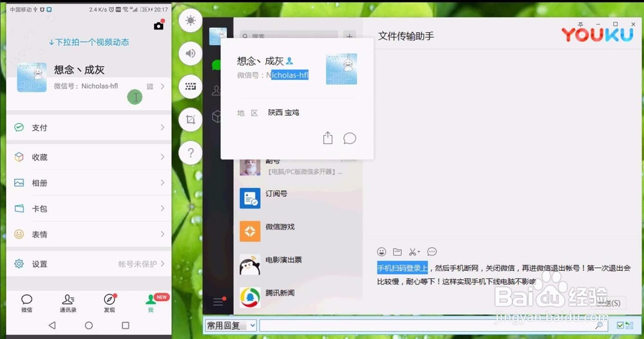Click the 下拉拍一个视频动态 link on the phone
This screenshot has width=644, height=339.
tap(89, 42)
